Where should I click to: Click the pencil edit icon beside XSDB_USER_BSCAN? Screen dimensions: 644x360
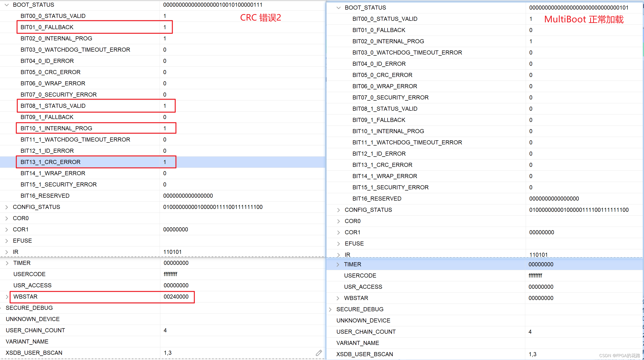pyautogui.click(x=319, y=353)
